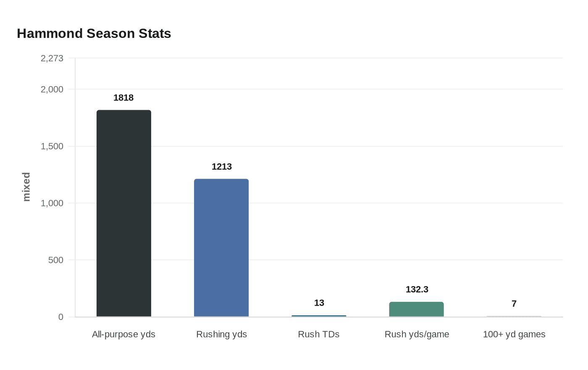Click the green Rush yds/game bar
The image size is (588, 370).
point(416,309)
